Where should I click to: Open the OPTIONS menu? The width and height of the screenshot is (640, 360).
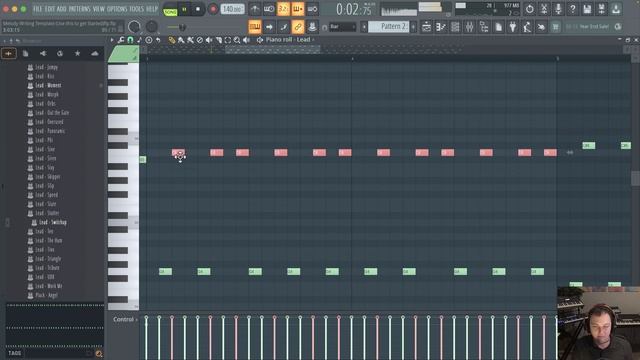pos(117,9)
